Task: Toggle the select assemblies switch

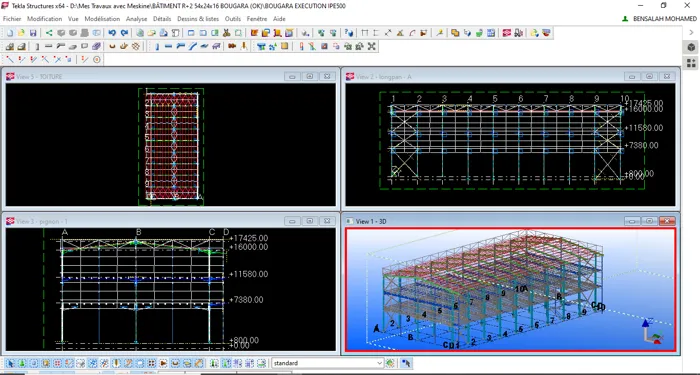Action: click(238, 363)
